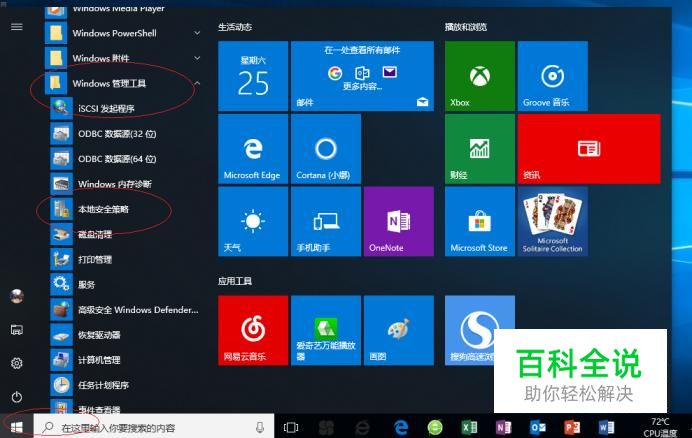This screenshot has width=692, height=438.
Task: Open 打印管理
Action: 125,260
